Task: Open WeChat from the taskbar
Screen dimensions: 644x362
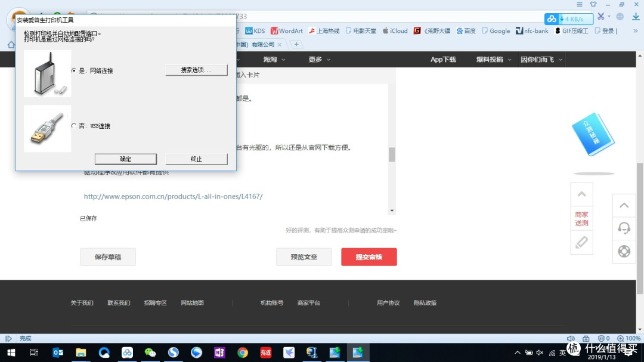Action: click(150, 352)
